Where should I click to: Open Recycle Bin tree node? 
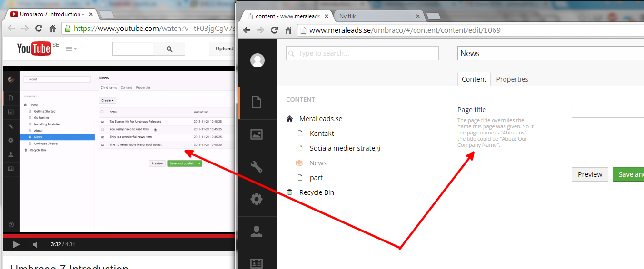(317, 192)
